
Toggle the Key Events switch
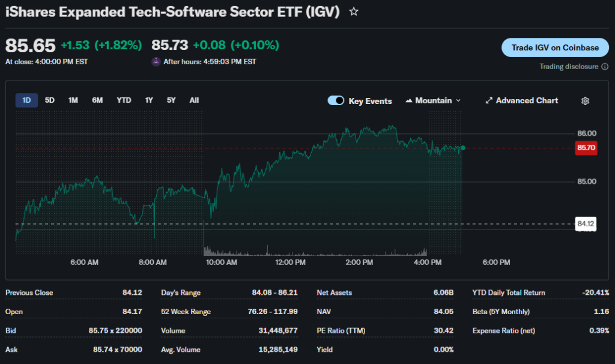point(336,101)
